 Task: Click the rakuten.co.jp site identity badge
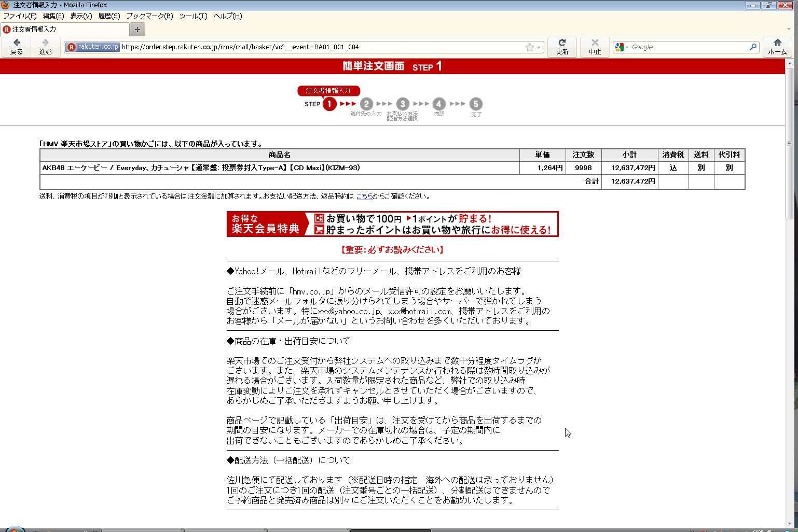tap(93, 47)
